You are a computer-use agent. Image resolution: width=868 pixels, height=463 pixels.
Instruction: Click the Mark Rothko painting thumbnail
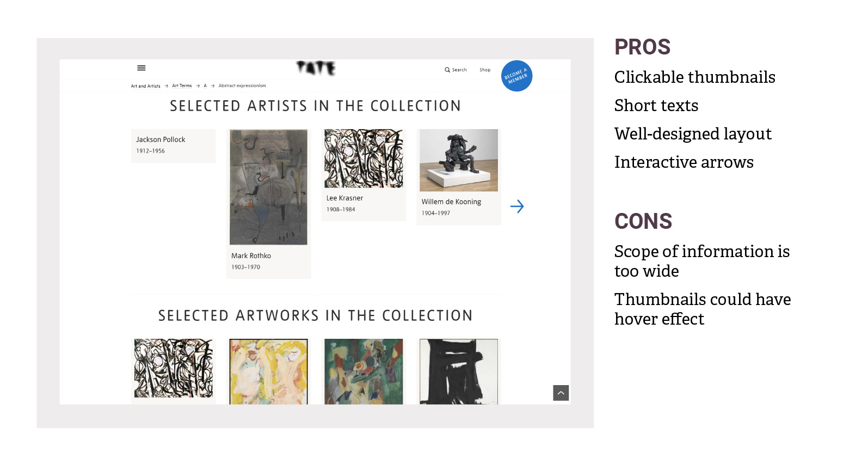pyautogui.click(x=268, y=187)
